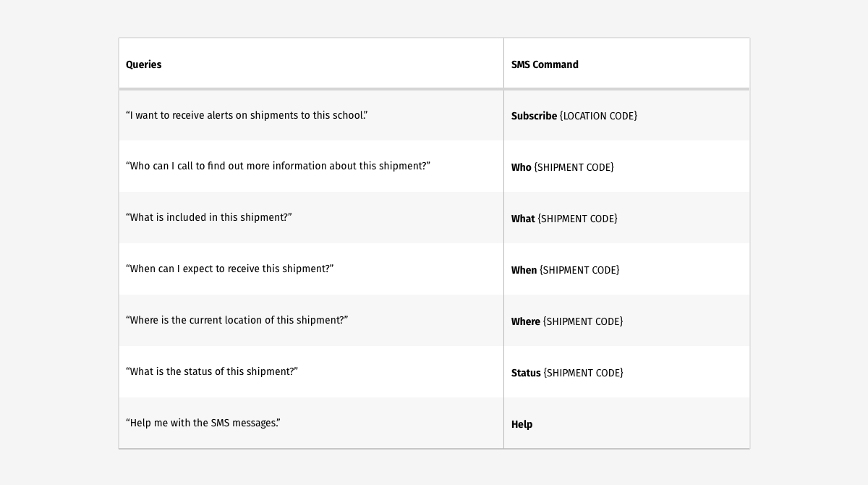This screenshot has width=868, height=485.
Task: Click the Who {SHIPMENT CODE} command
Action: 563,167
